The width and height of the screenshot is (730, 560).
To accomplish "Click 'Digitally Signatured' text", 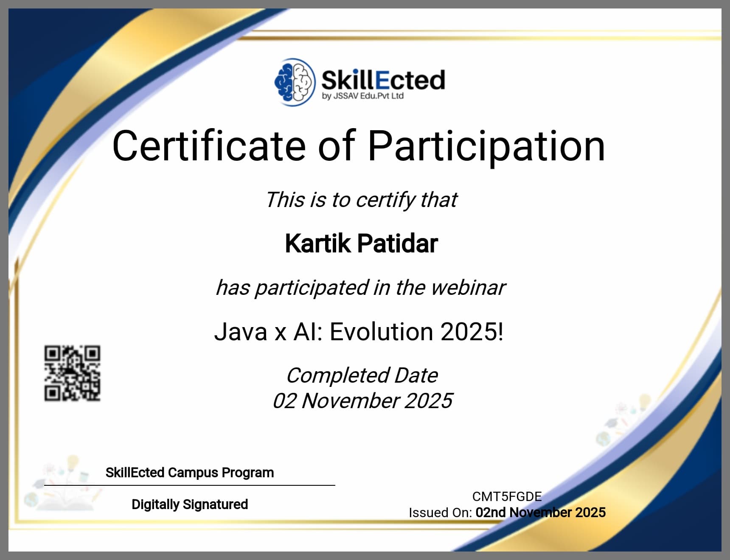I will [x=190, y=504].
